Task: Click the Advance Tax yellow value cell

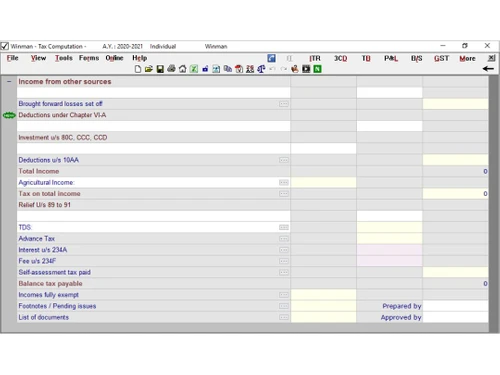Action: 389,239
